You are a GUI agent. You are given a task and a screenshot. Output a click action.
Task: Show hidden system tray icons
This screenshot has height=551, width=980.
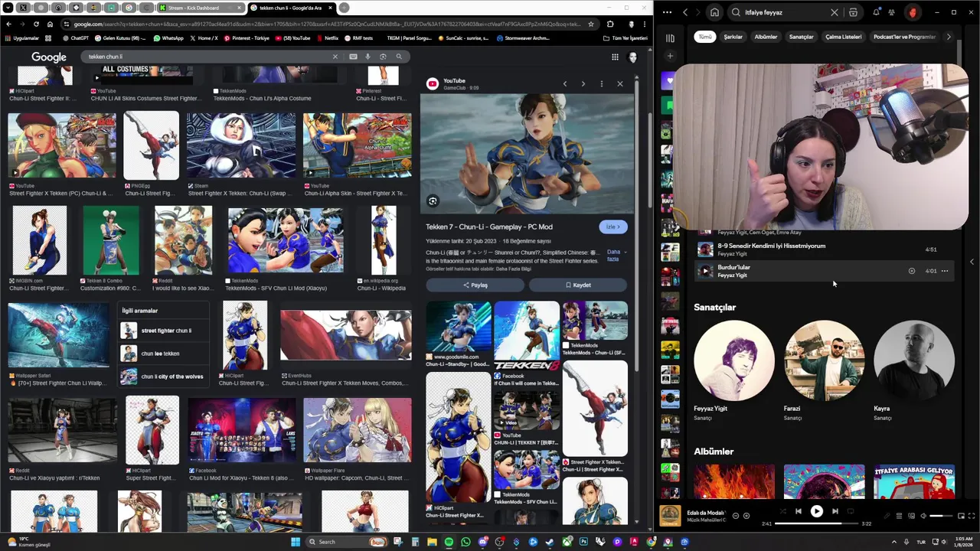pos(893,542)
